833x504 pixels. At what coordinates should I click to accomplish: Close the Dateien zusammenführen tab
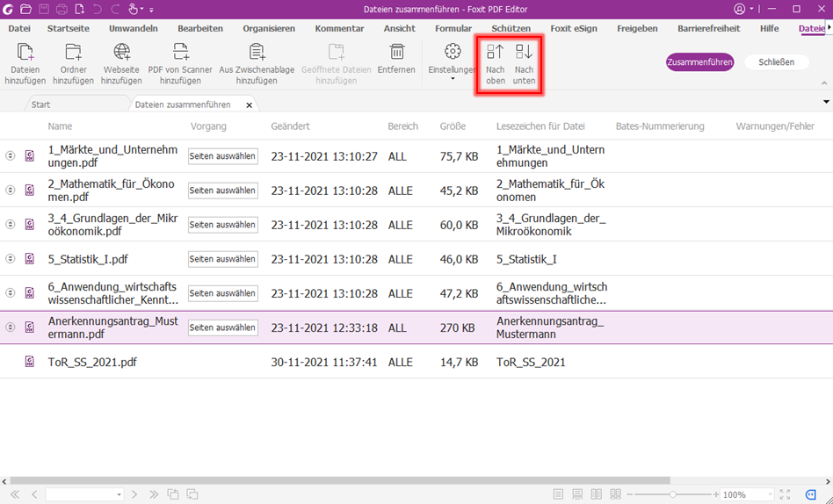pos(250,105)
